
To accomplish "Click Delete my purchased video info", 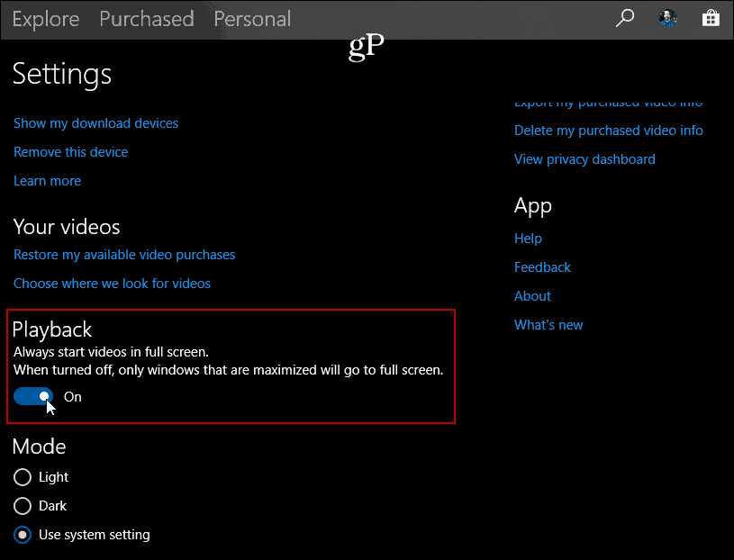I will [x=609, y=131].
